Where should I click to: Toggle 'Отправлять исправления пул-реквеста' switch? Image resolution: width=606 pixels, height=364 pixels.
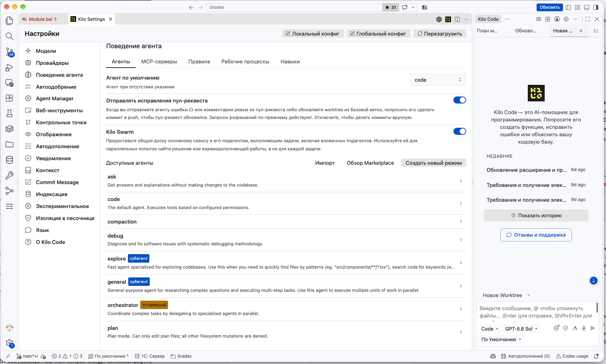tap(460, 100)
